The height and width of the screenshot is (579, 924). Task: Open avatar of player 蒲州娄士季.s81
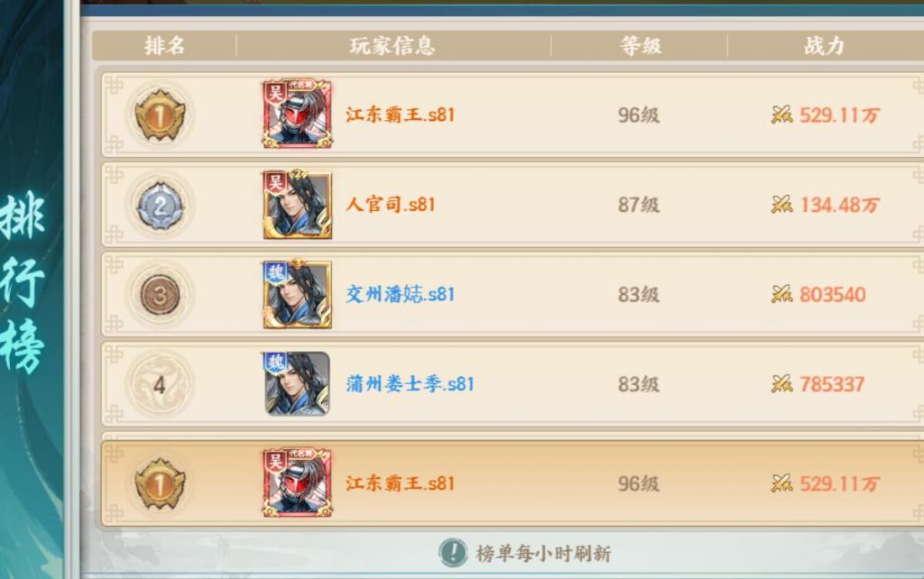pyautogui.click(x=297, y=384)
